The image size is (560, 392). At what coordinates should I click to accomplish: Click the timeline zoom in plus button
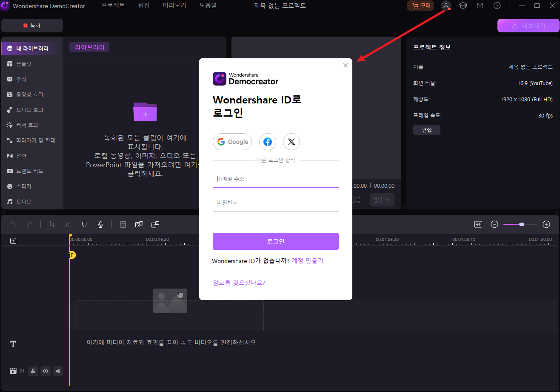pyautogui.click(x=547, y=224)
